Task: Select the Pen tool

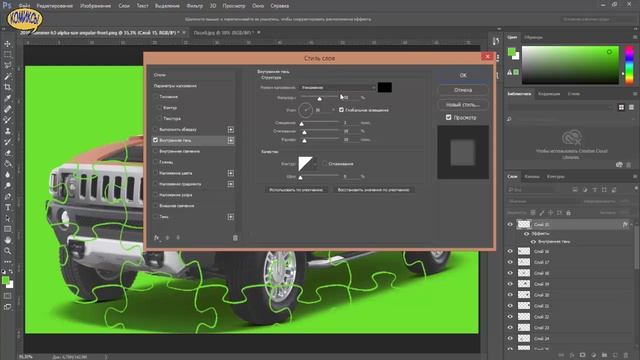Action: 7,196
